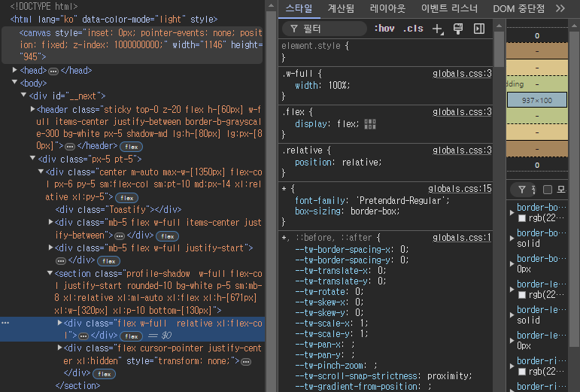Open the globals.css:15 source link
Image resolution: width=580 pixels, height=392 pixels.
[x=460, y=189]
